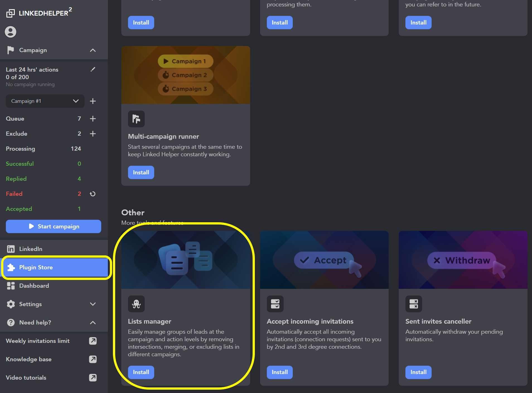The height and width of the screenshot is (393, 532).
Task: Collapse the Campaign section chevron
Action: click(93, 50)
